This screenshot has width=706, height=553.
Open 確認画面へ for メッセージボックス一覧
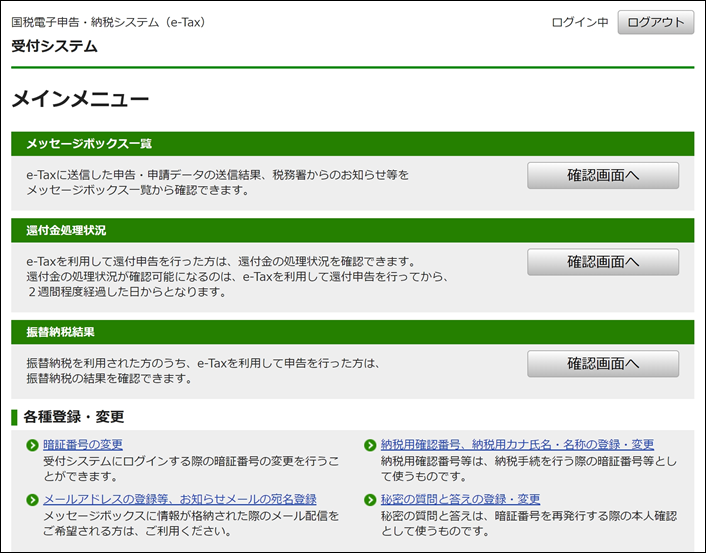tap(603, 176)
